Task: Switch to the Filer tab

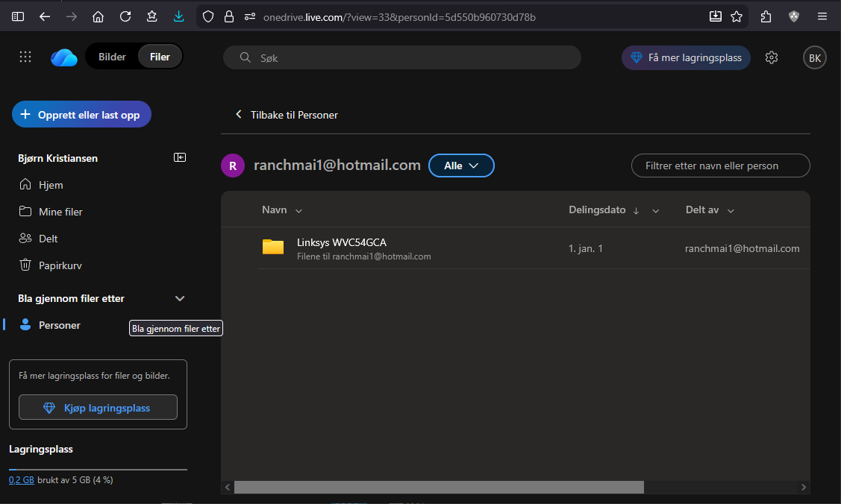Action: tap(160, 57)
